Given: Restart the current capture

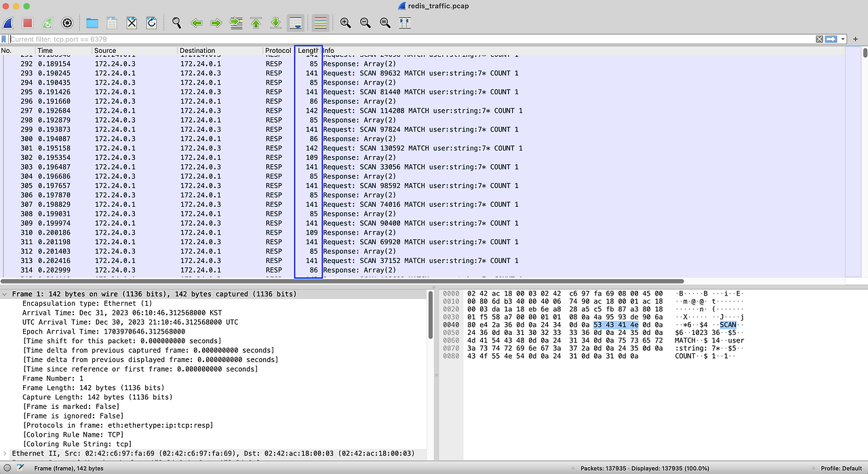Looking at the screenshot, I should [47, 23].
